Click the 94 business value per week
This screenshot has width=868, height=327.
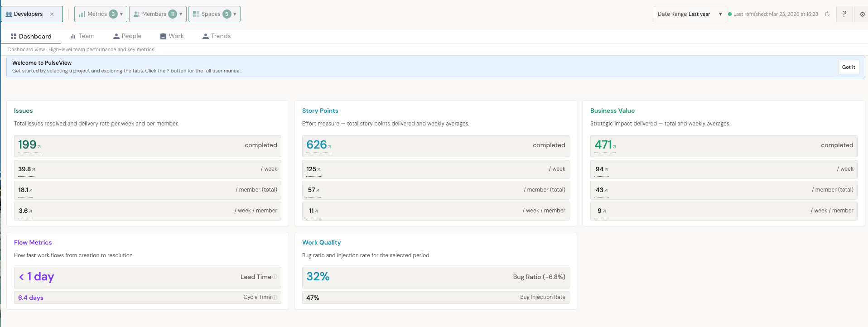click(599, 169)
